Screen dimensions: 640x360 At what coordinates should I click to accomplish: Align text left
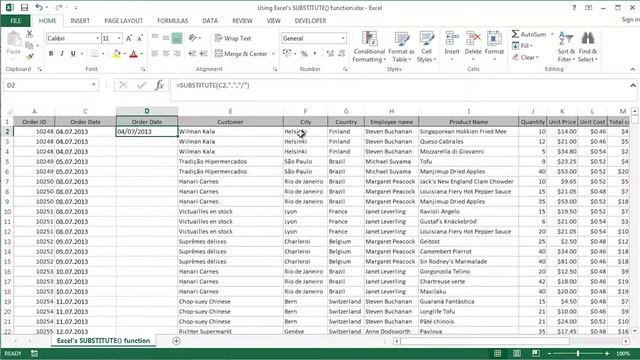tap(155, 53)
